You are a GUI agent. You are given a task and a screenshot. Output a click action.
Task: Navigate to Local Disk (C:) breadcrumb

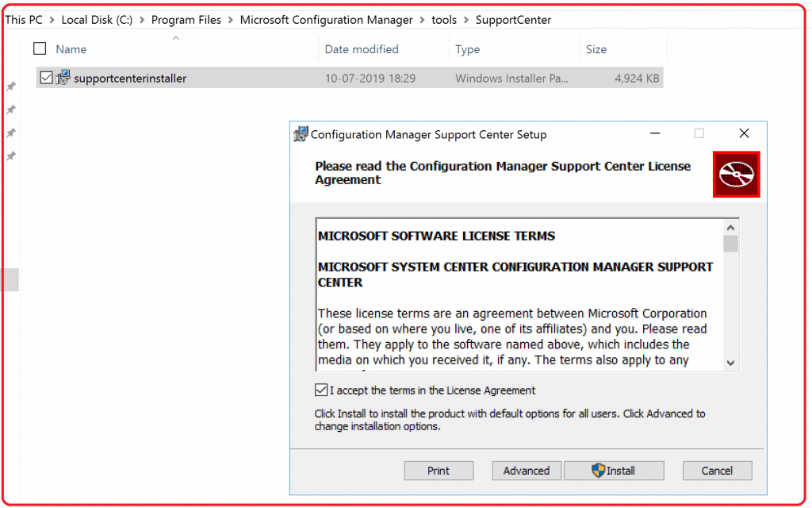(x=97, y=20)
